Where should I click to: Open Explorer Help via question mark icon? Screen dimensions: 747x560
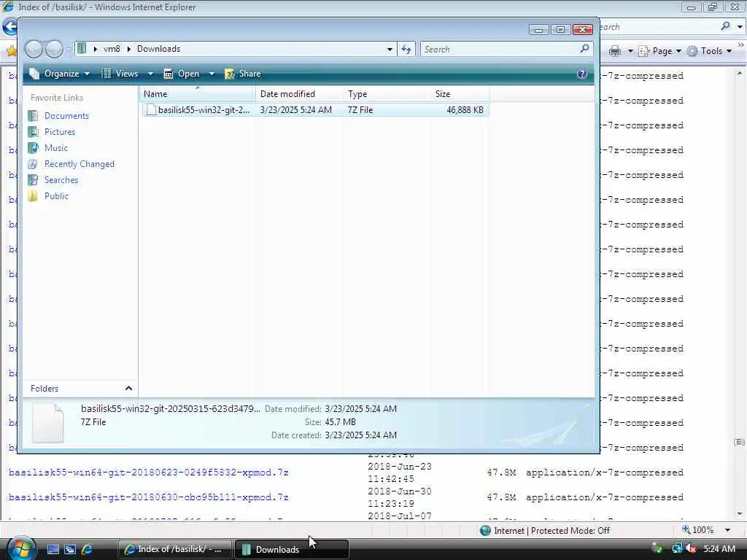[x=581, y=74]
